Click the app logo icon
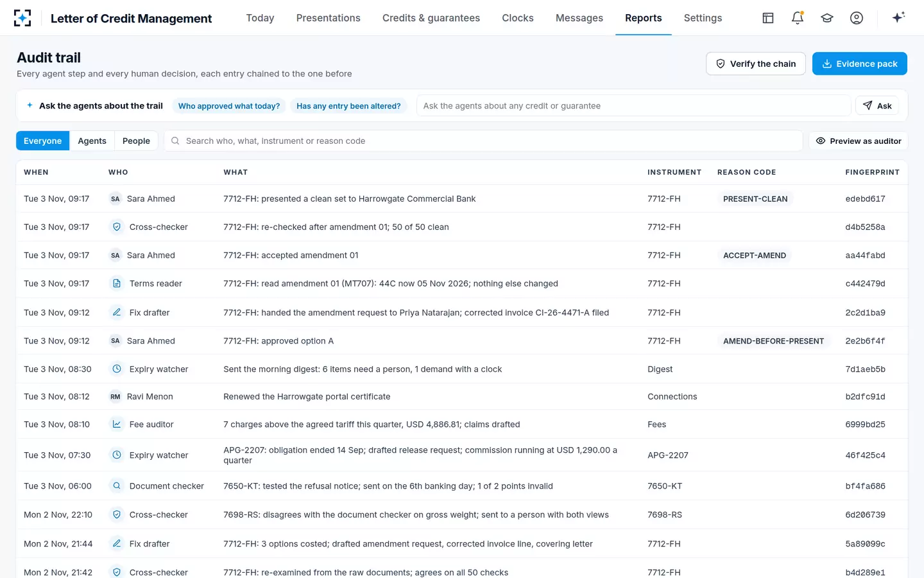 click(22, 18)
